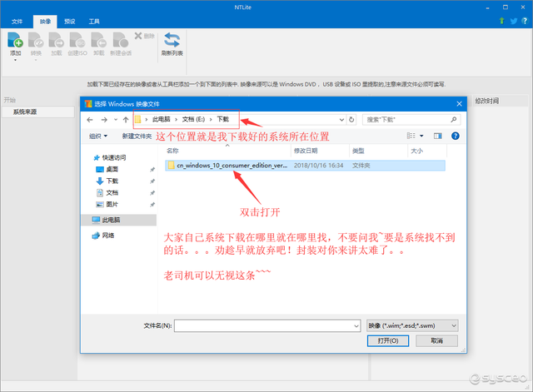Click the Add (添加) image icon
The image size is (533, 392).
tap(15, 40)
